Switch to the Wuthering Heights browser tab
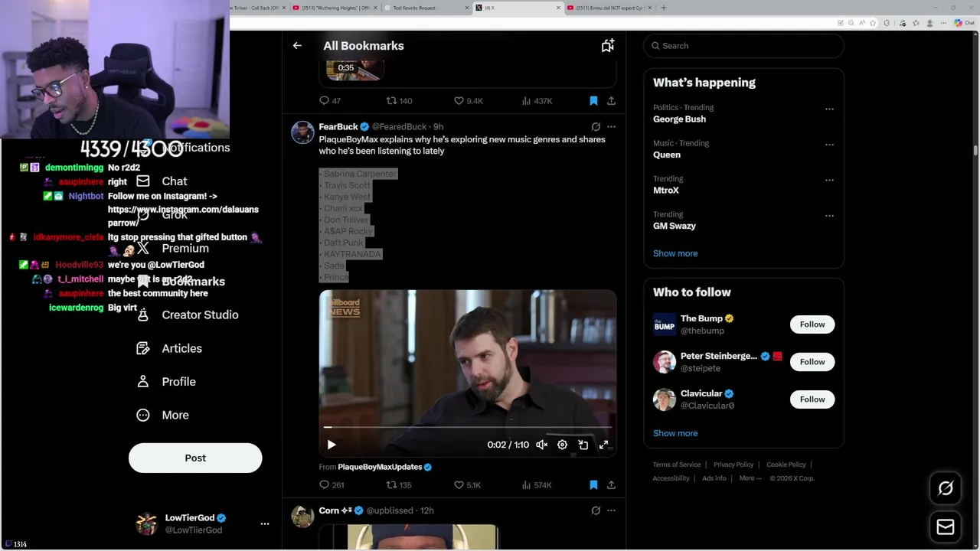The image size is (980, 551). coord(334,8)
